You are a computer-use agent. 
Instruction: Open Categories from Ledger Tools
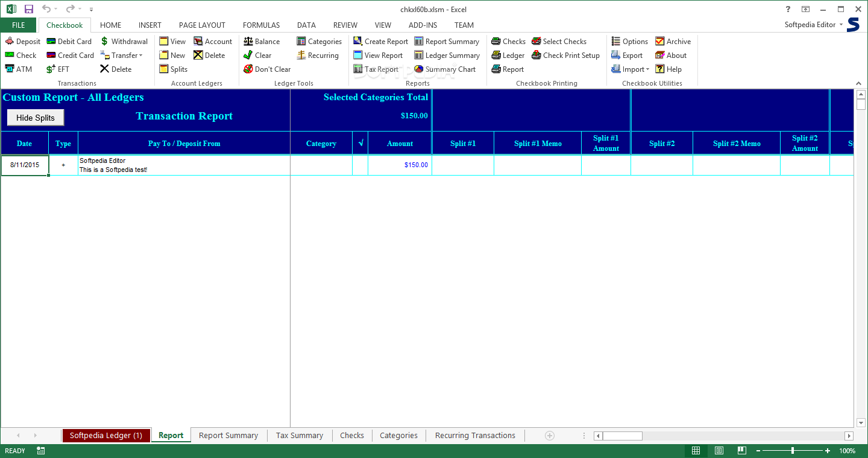coord(319,42)
